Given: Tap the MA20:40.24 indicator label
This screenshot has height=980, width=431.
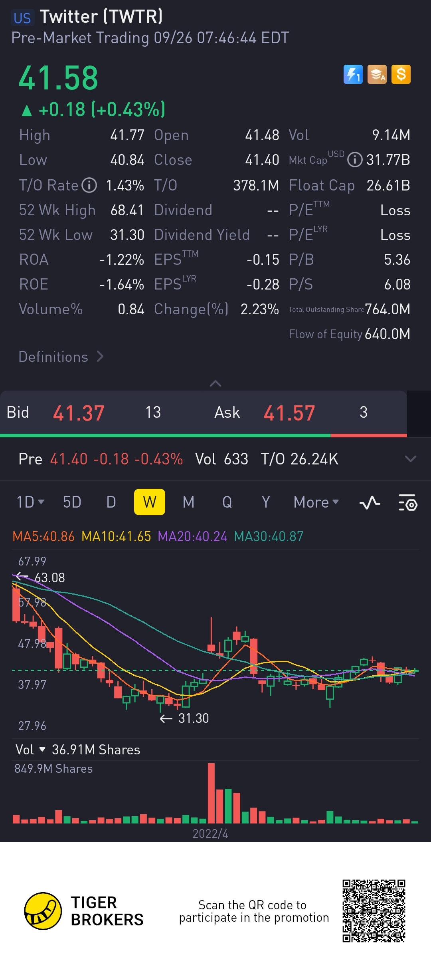Looking at the screenshot, I should (x=192, y=536).
